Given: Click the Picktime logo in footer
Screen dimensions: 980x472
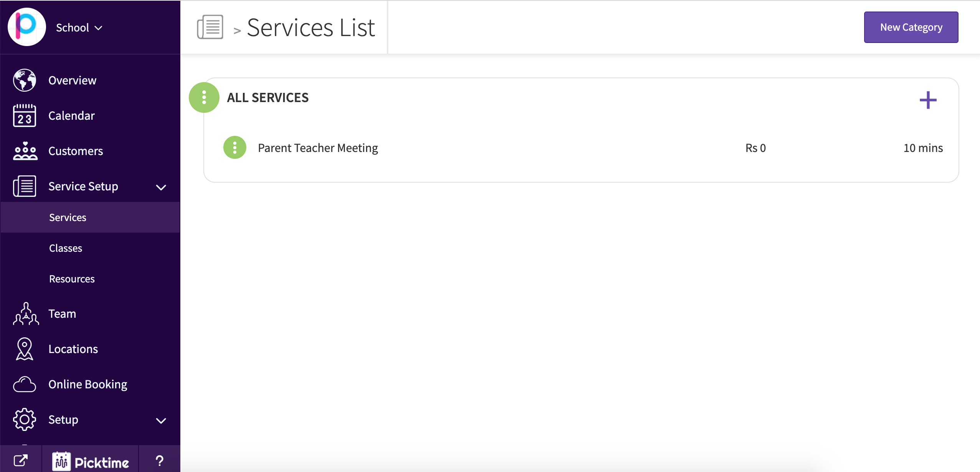Looking at the screenshot, I should (91, 461).
